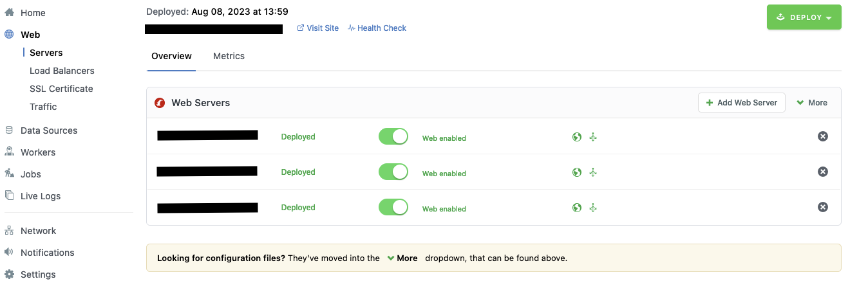Expand the More dropdown in Web Servers header
Image resolution: width=868 pixels, height=297 pixels.
(812, 103)
